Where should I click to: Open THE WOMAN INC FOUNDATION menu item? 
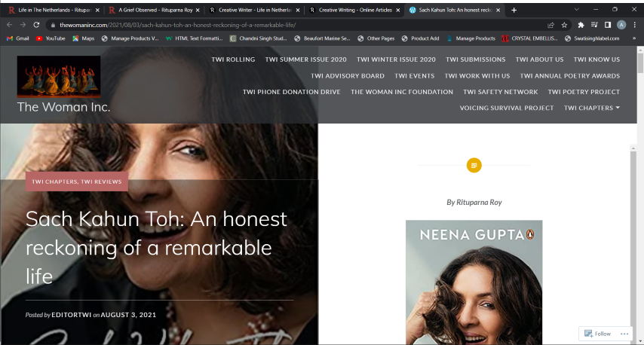click(402, 92)
